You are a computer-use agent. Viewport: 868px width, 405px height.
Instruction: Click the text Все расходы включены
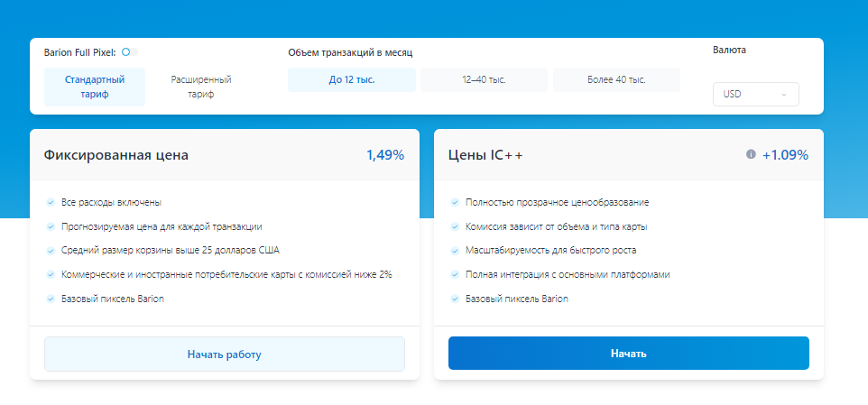(111, 202)
